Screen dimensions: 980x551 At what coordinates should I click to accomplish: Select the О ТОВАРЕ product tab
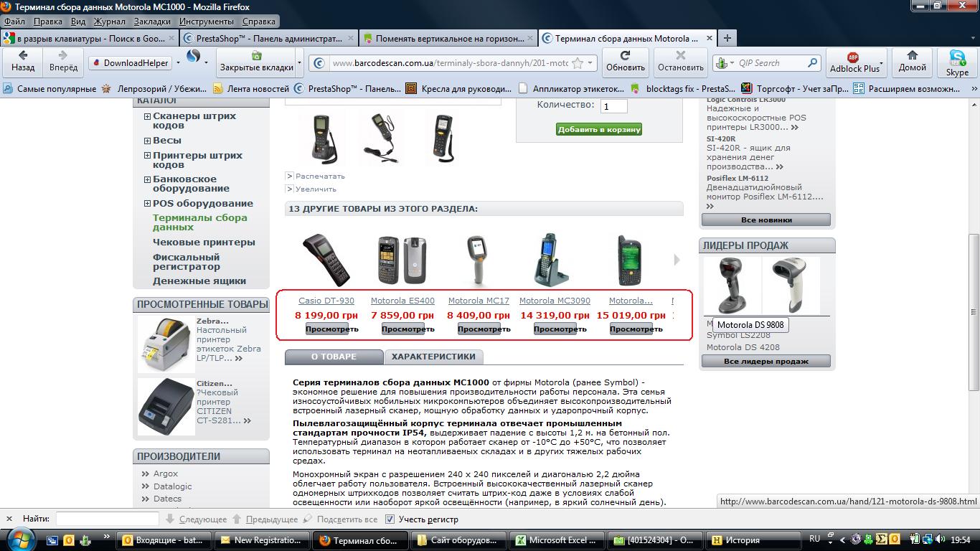334,357
